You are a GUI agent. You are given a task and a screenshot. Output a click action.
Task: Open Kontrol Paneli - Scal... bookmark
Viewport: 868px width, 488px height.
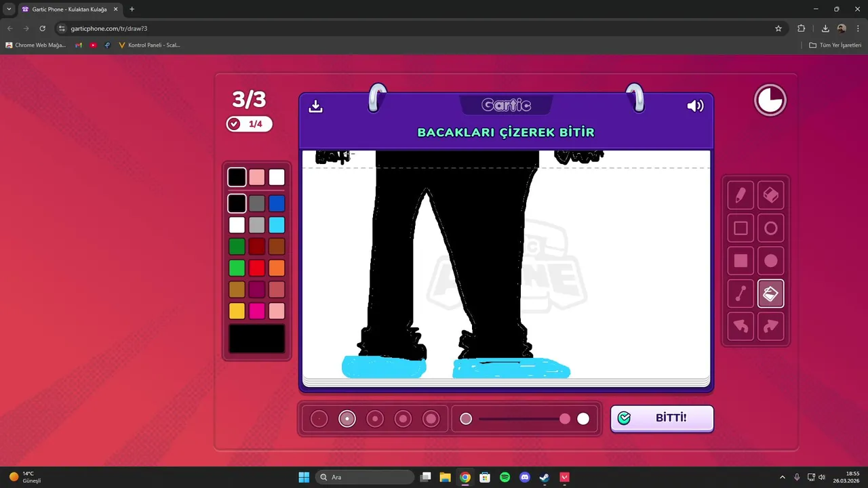coord(149,45)
